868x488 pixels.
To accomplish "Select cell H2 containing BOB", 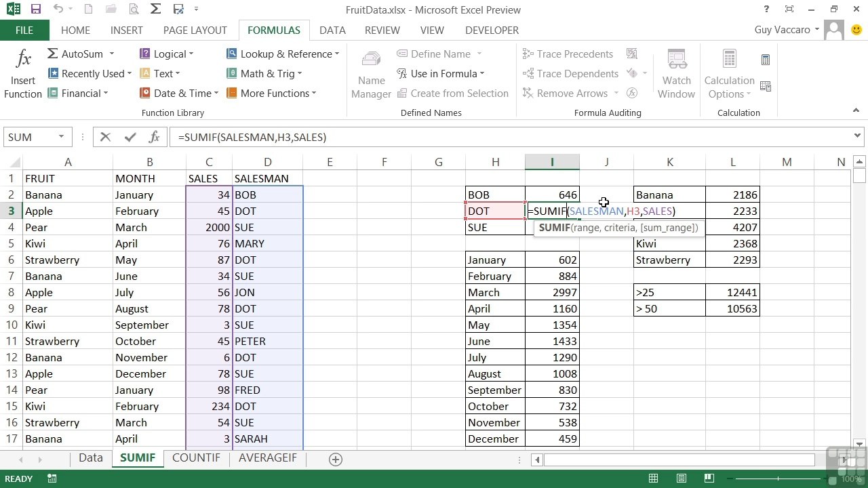I will (495, 195).
